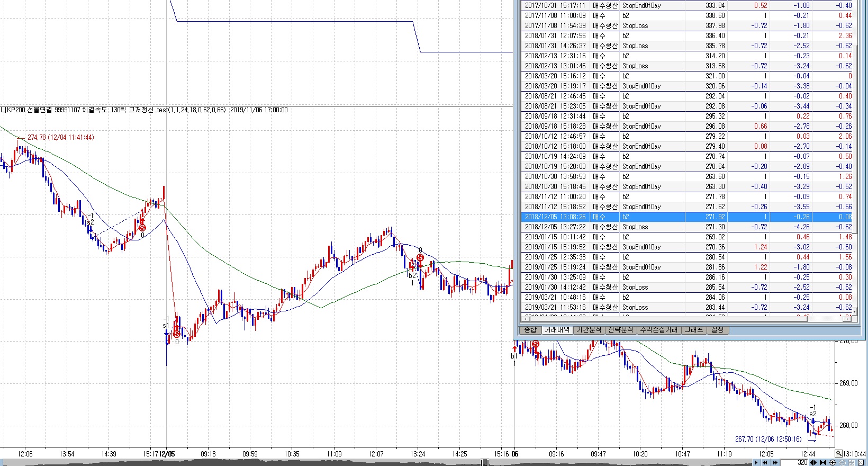The image size is (868, 466).
Task: Click the magnifier icon beside the time axis
Action: coord(838,453)
